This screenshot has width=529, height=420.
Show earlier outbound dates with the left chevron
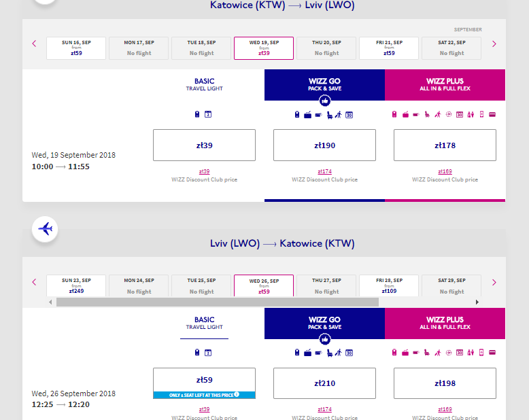click(x=34, y=44)
